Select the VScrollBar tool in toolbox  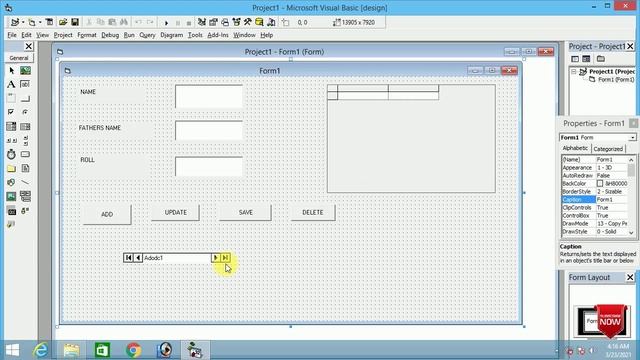coord(25,140)
